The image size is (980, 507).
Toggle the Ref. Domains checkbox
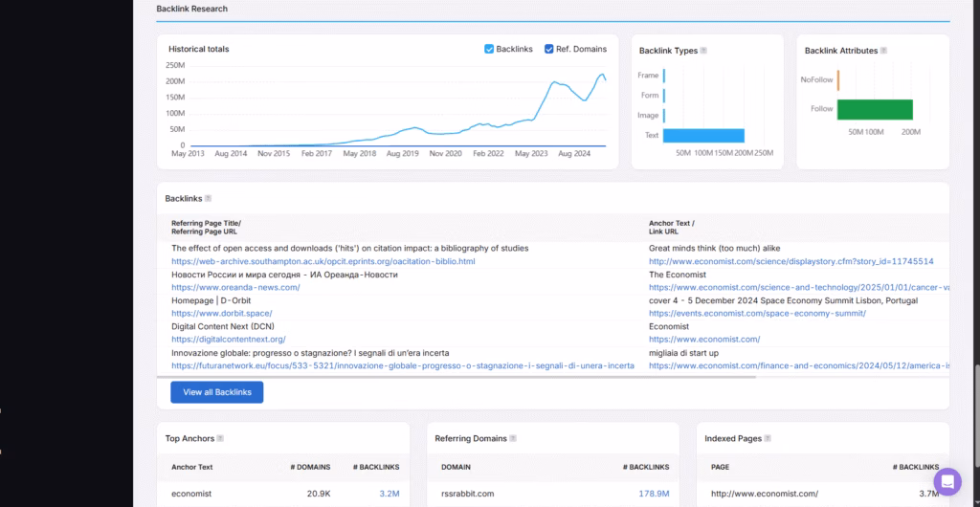(x=549, y=49)
